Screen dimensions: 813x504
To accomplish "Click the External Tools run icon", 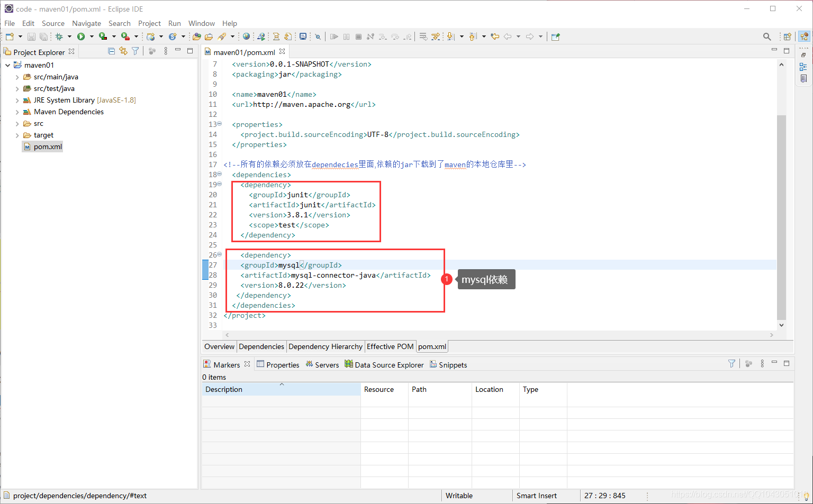I will (x=125, y=36).
